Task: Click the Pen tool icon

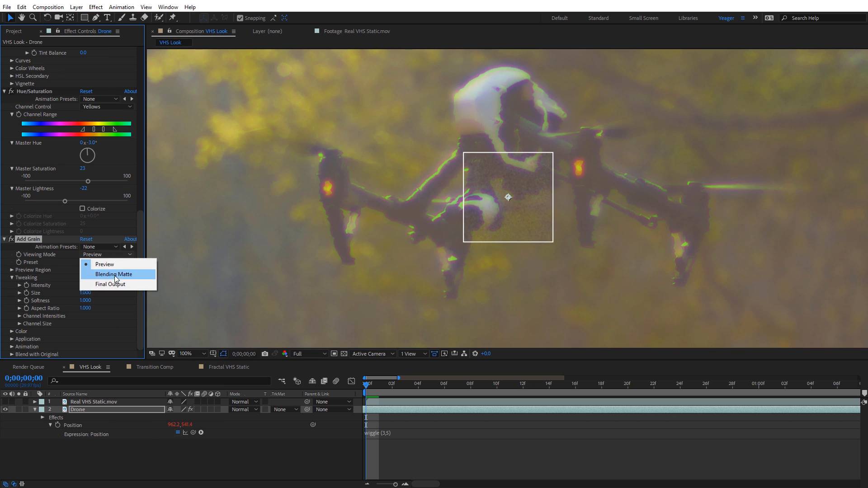Action: point(95,18)
